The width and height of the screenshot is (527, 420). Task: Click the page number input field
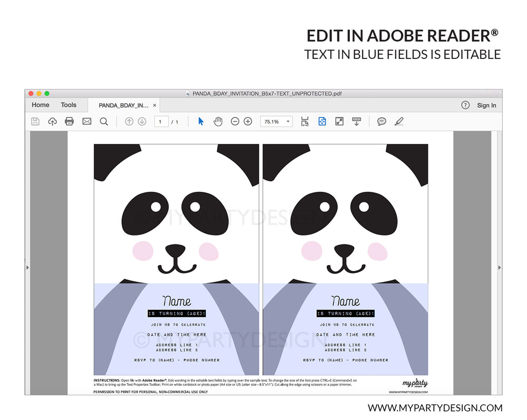pyautogui.click(x=161, y=122)
